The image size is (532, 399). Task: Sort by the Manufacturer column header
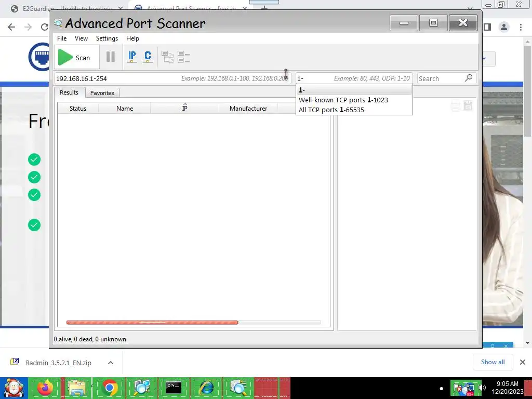pyautogui.click(x=248, y=109)
